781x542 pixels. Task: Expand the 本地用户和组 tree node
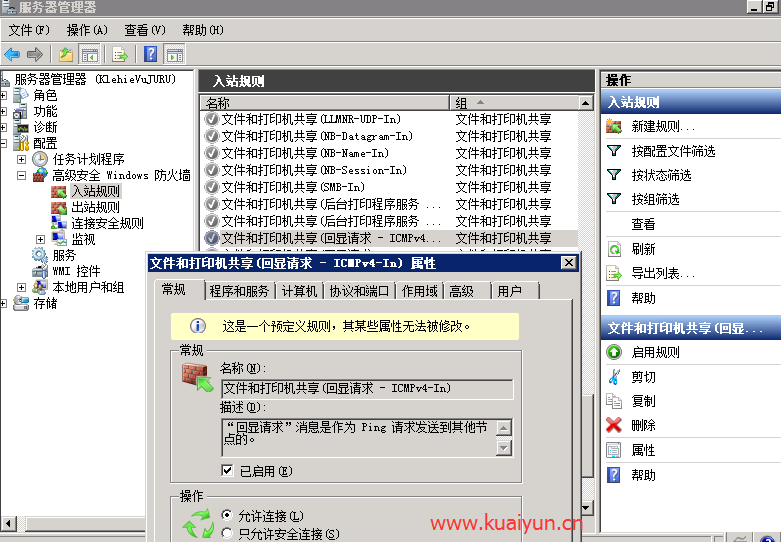(x=21, y=287)
